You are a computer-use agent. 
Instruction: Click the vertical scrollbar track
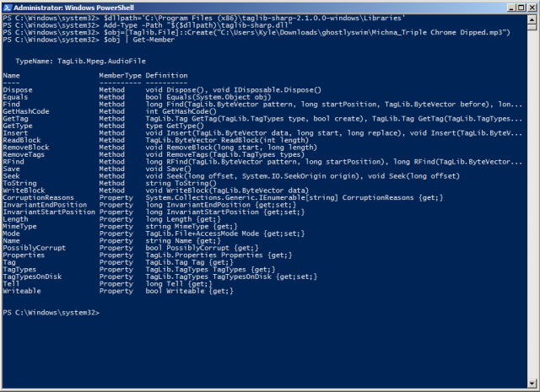[532, 203]
